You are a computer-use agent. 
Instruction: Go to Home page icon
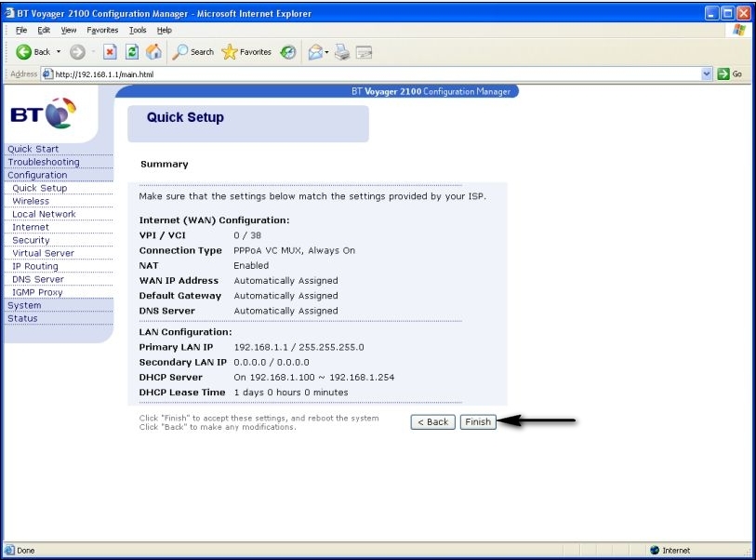(x=153, y=51)
